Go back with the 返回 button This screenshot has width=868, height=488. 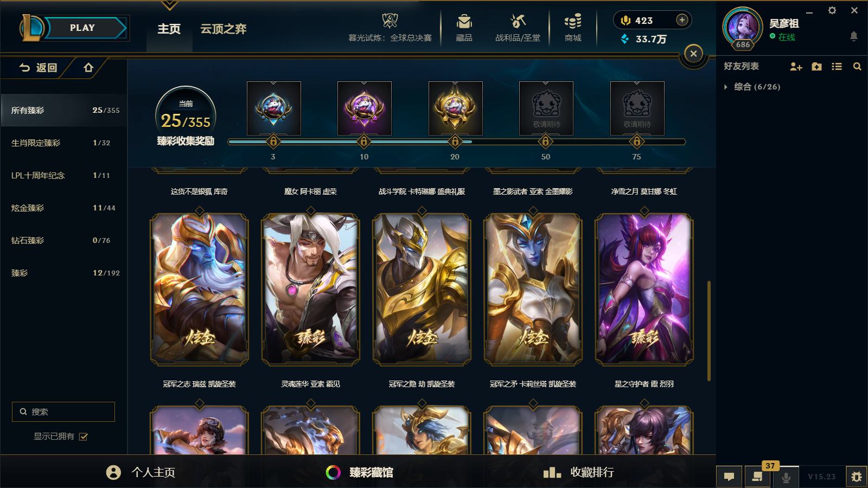(38, 68)
